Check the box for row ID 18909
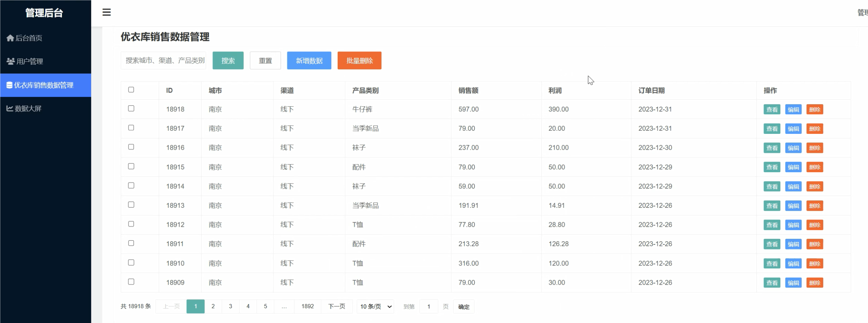Screen dimensions: 868x323 click(x=131, y=282)
